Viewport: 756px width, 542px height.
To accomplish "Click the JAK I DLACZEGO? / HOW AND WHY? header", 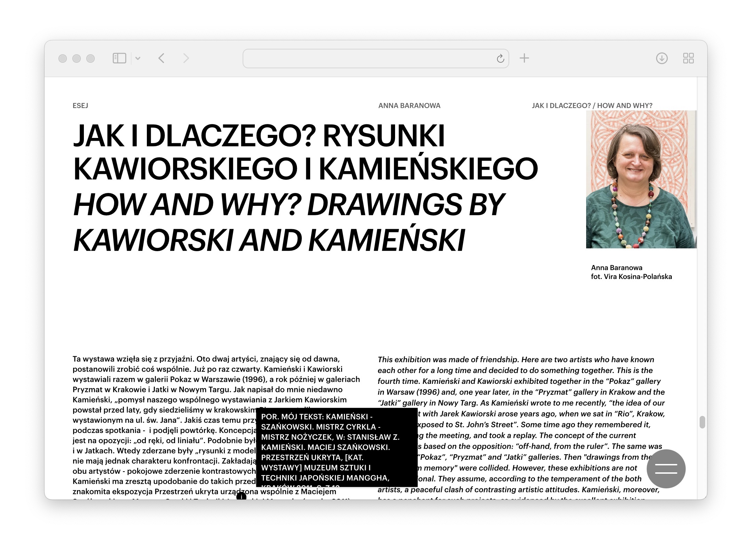I will [592, 106].
